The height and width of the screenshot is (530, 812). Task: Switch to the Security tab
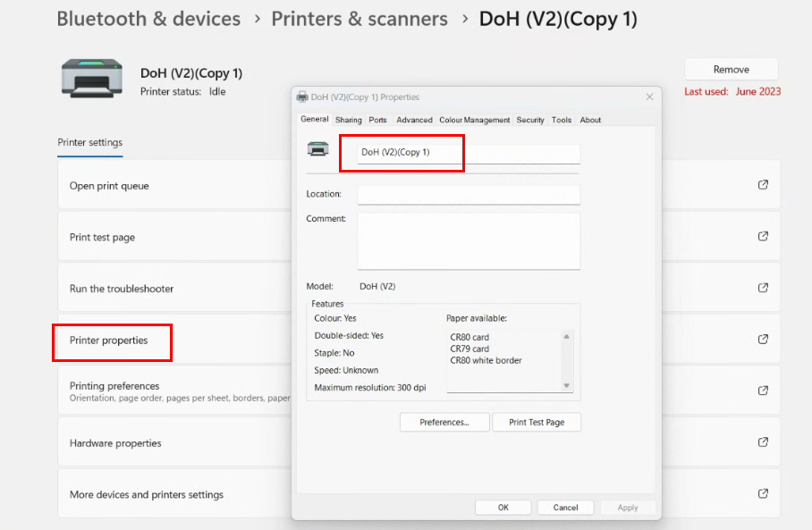tap(530, 120)
